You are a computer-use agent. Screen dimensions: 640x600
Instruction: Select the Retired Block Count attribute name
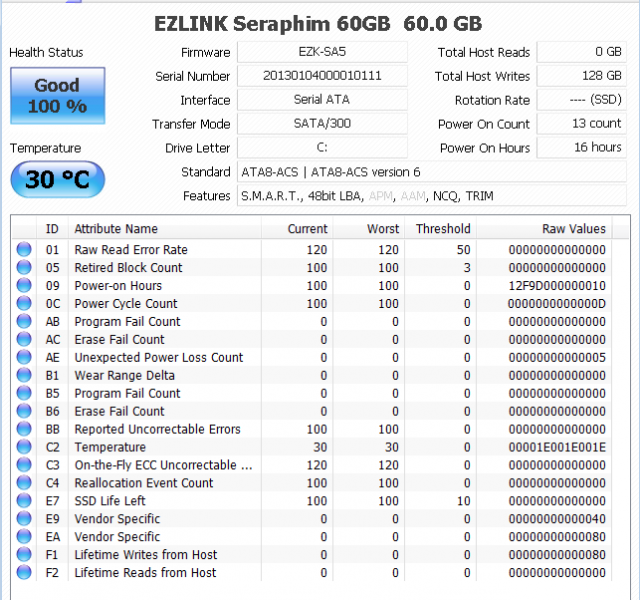tap(128, 267)
